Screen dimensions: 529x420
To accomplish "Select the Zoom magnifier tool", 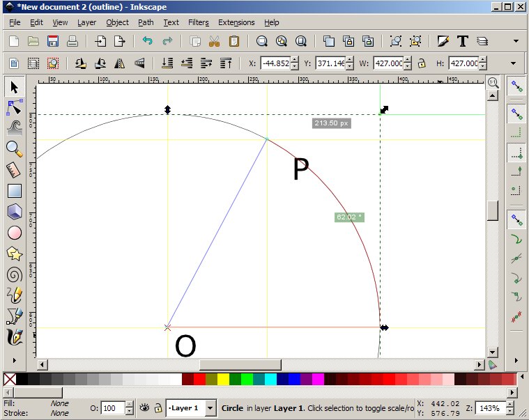I will coord(15,148).
